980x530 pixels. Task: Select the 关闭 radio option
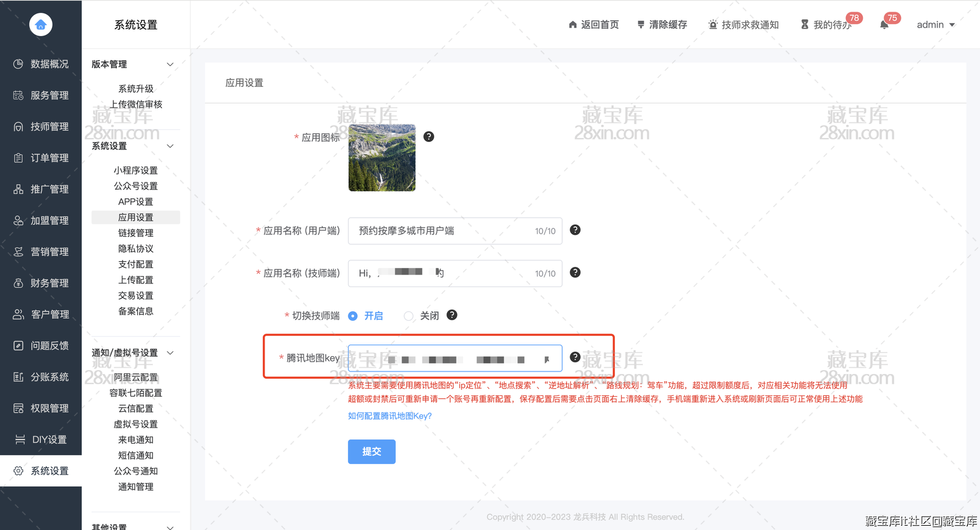(409, 316)
